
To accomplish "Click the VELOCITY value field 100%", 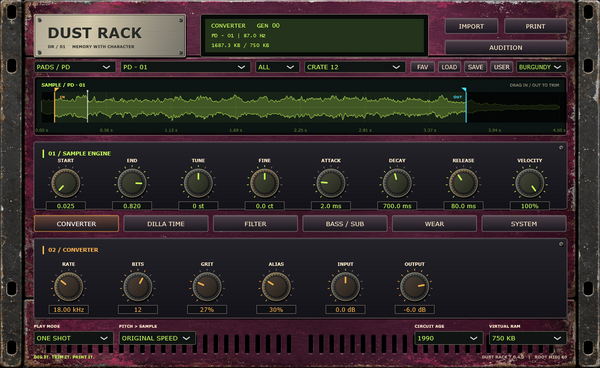I will (x=530, y=206).
